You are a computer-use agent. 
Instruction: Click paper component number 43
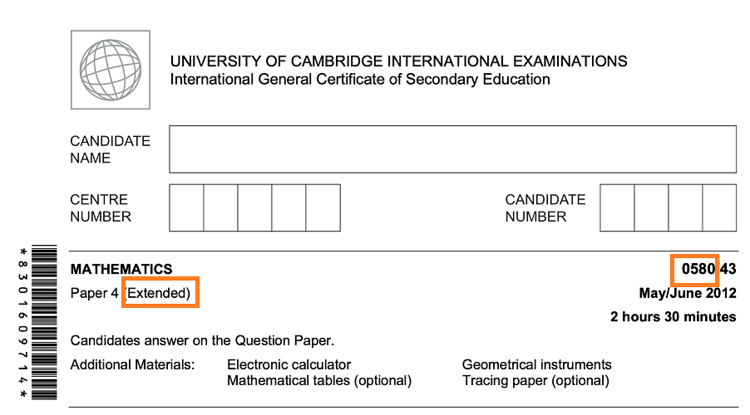pos(728,269)
